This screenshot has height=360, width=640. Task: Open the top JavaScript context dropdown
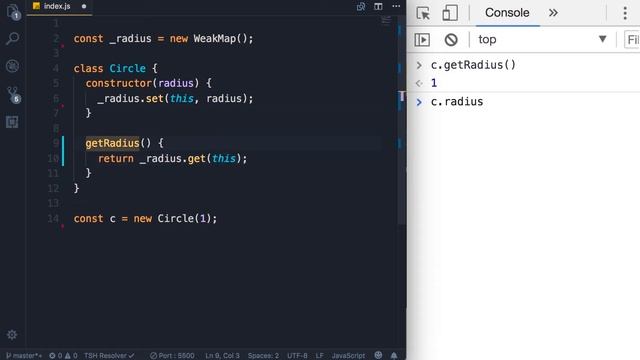click(542, 39)
